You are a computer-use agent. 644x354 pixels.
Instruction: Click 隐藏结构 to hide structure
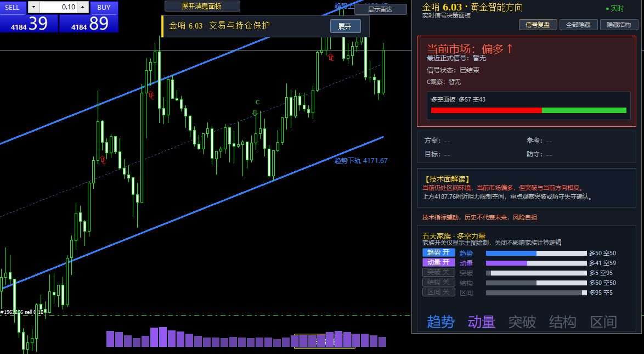click(619, 25)
